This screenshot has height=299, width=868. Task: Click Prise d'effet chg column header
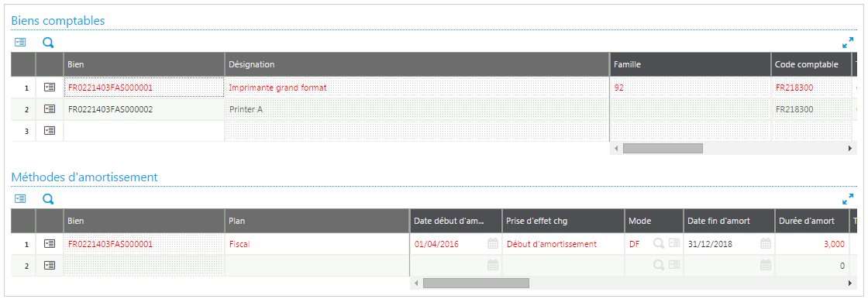(563, 221)
